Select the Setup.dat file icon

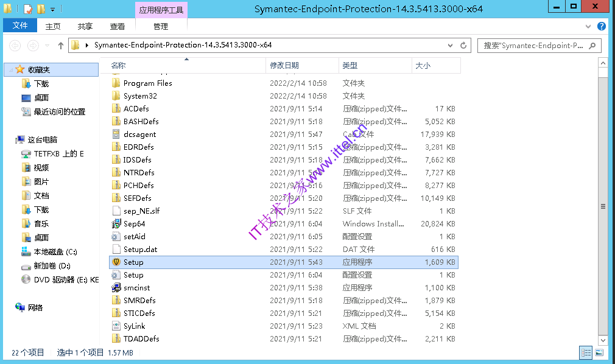click(x=116, y=249)
